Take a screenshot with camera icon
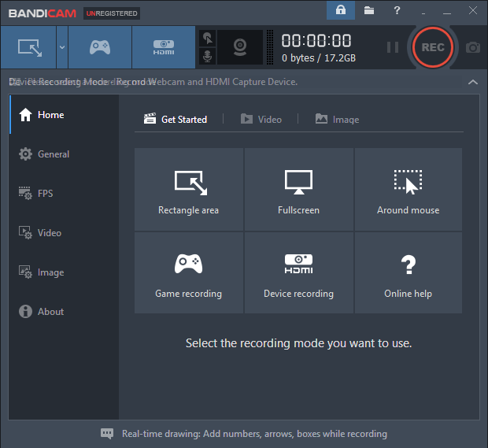 tap(473, 47)
